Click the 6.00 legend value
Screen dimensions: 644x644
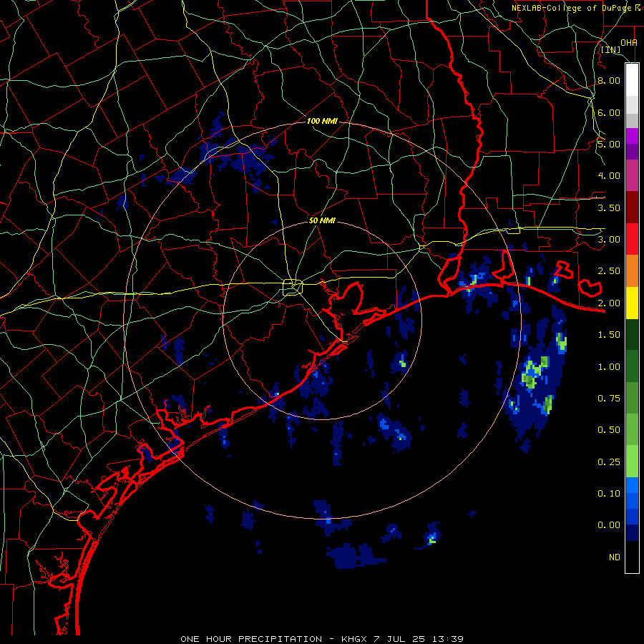coord(609,112)
